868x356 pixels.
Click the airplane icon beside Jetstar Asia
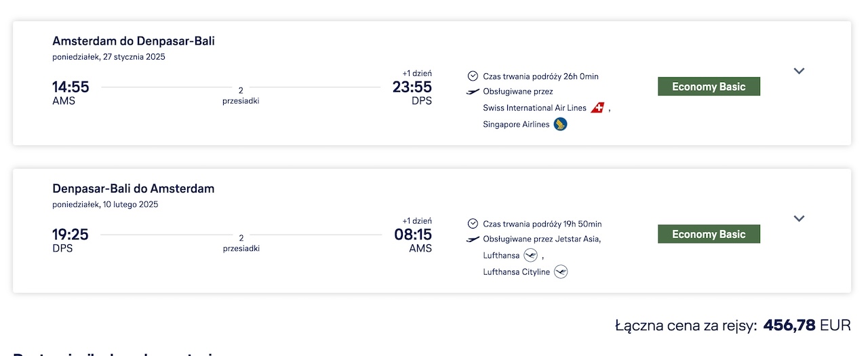point(473,239)
